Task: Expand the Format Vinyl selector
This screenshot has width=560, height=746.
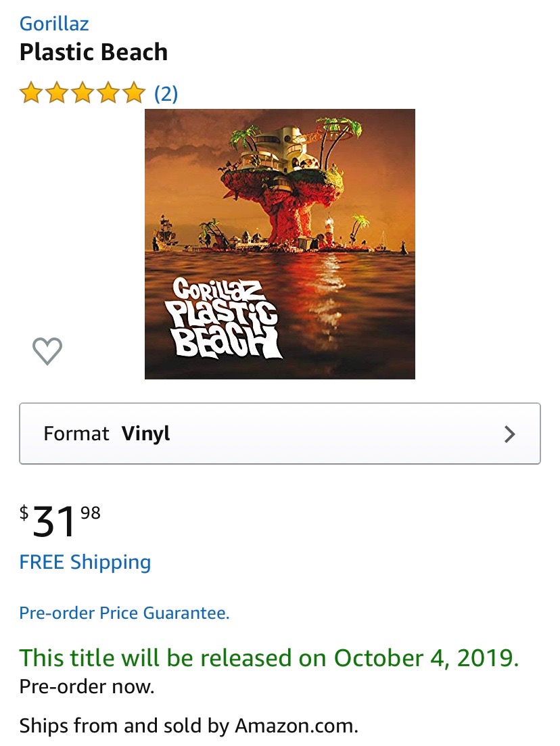Action: coord(280,434)
